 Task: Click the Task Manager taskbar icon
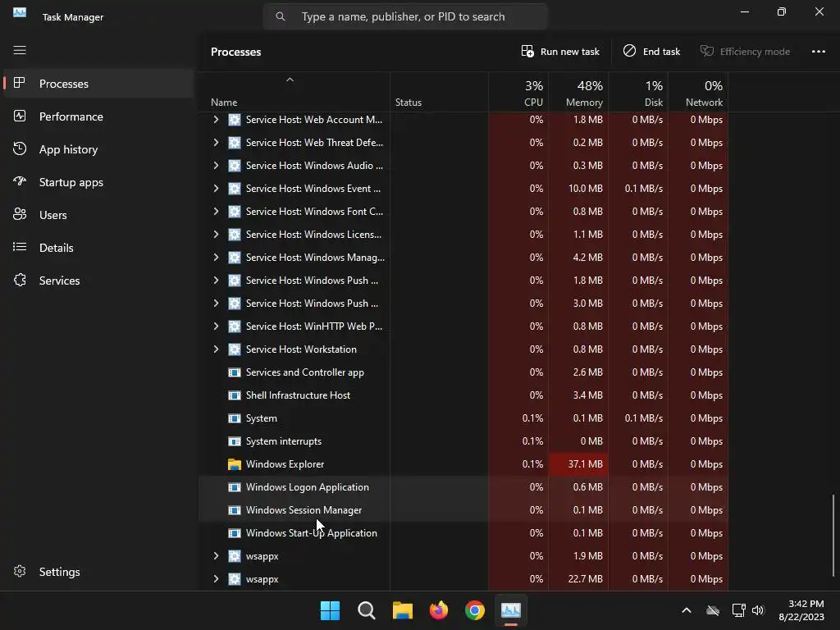pyautogui.click(x=510, y=610)
